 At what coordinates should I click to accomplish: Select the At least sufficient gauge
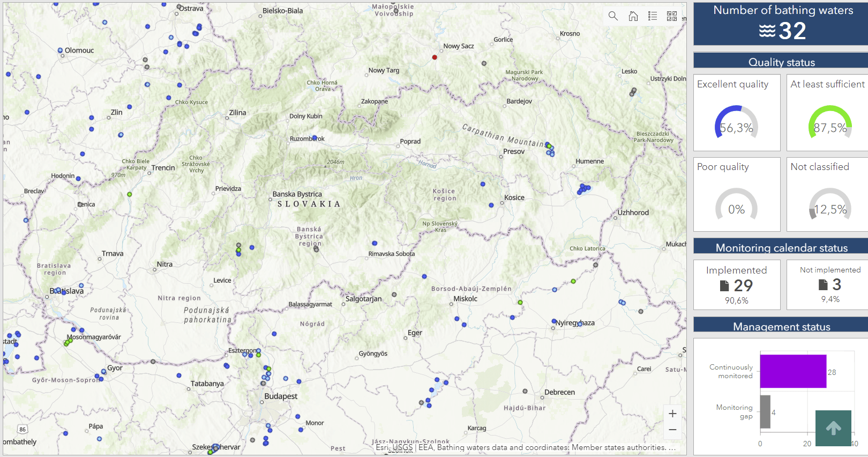click(x=829, y=123)
